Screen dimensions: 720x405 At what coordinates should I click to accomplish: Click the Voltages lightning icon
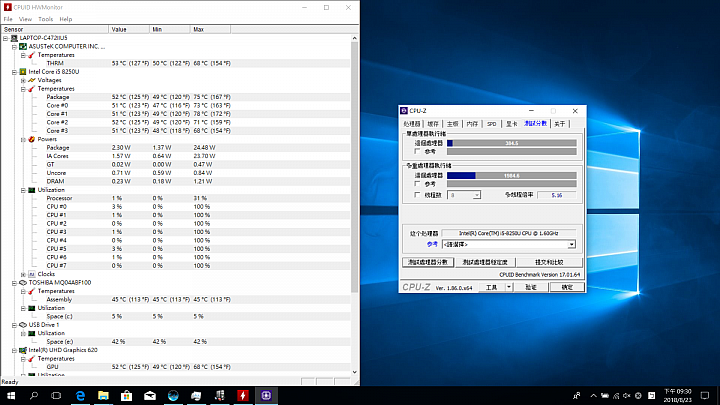pyautogui.click(x=32, y=80)
